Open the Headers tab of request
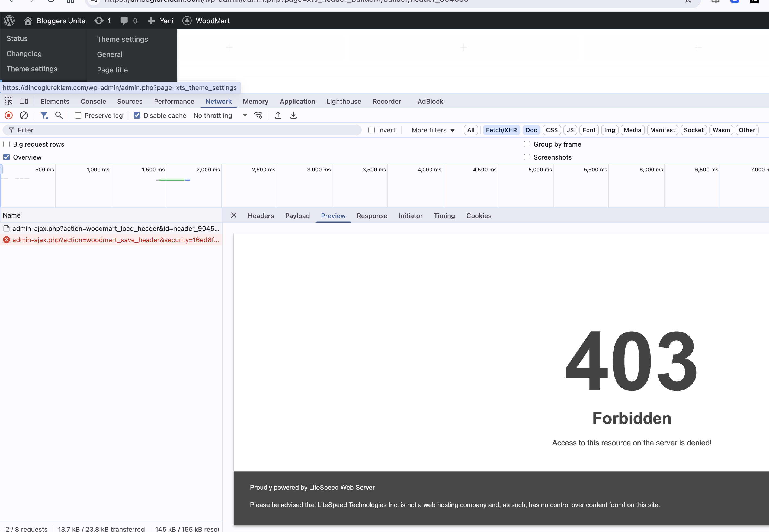 261,216
